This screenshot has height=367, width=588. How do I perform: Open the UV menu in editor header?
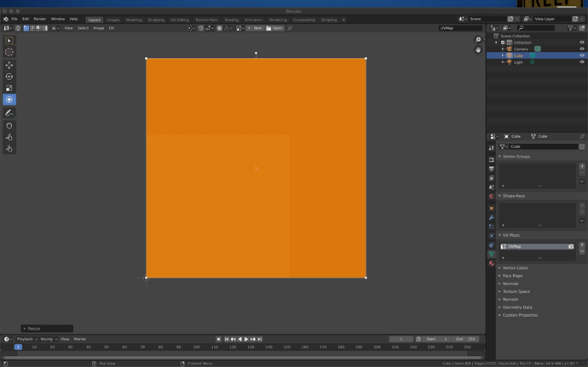112,28
